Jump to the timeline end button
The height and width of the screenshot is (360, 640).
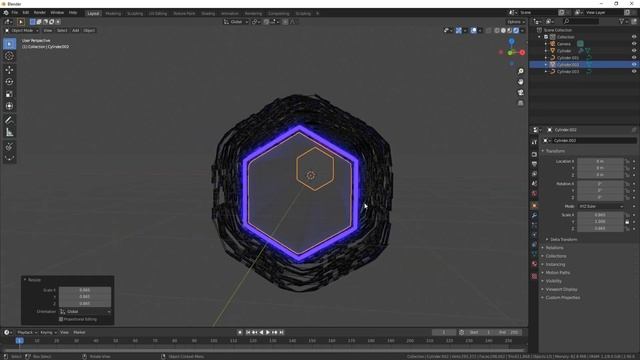coord(282,333)
